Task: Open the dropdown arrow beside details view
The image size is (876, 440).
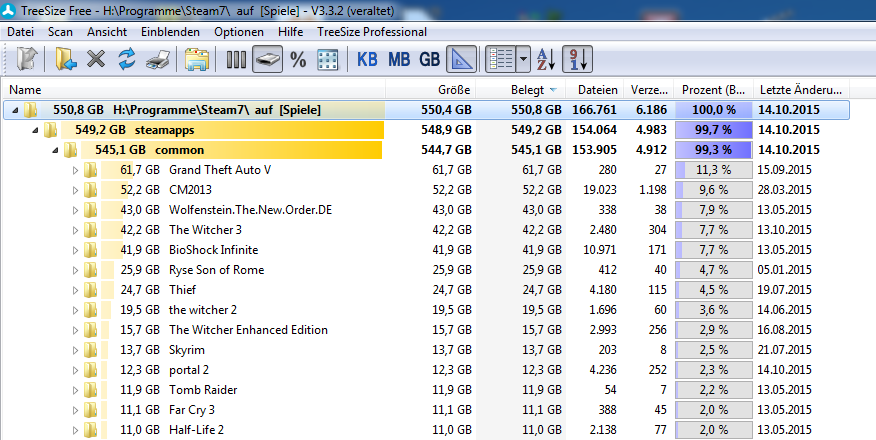Action: (x=523, y=59)
